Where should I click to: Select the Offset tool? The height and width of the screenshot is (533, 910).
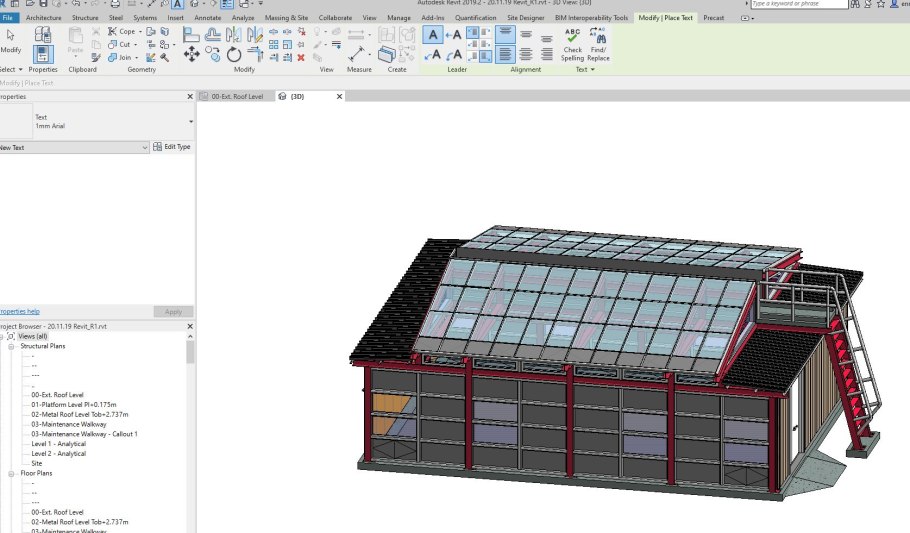[212, 35]
